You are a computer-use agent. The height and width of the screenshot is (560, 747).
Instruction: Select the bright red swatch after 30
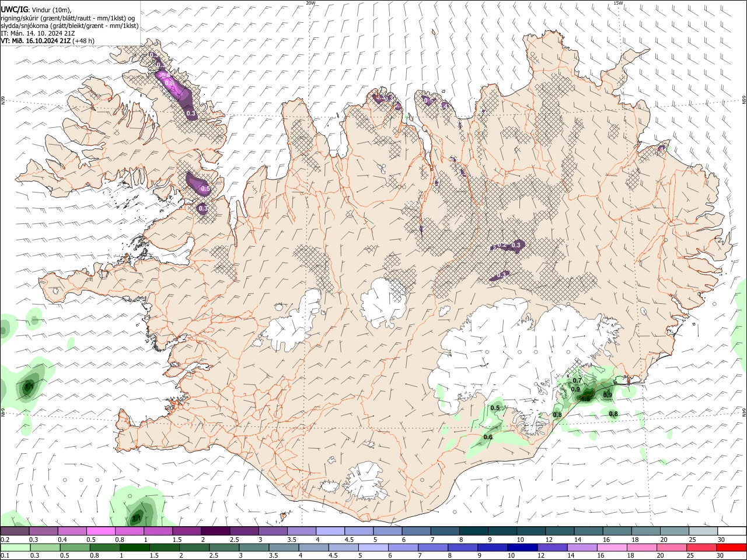click(x=730, y=547)
